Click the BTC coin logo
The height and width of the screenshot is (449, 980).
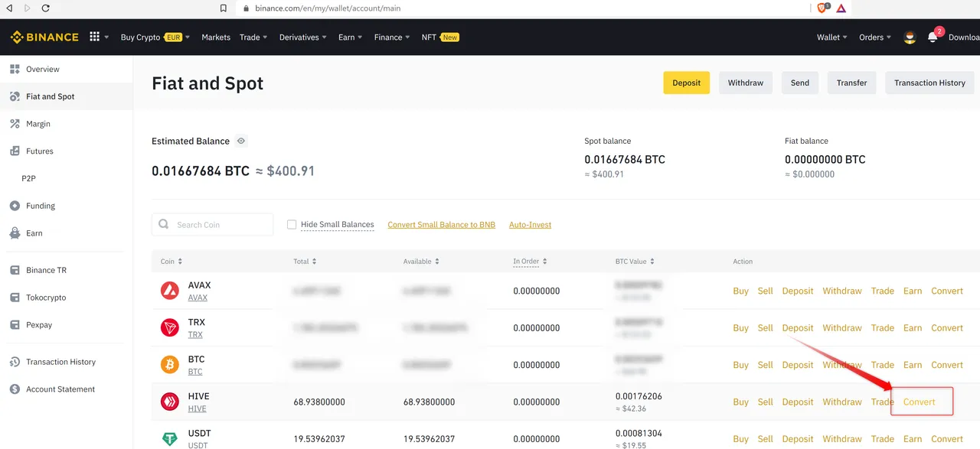coord(170,365)
